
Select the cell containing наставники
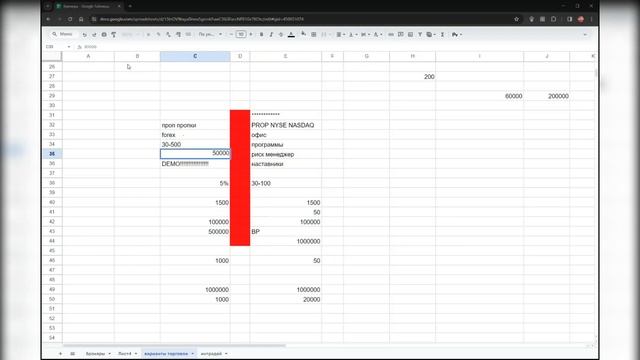pos(286,164)
